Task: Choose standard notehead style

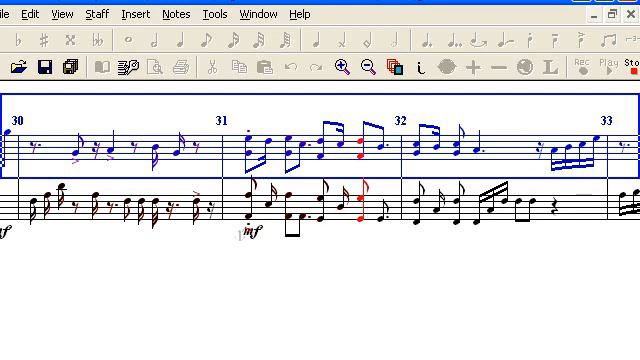Action: pos(316,40)
